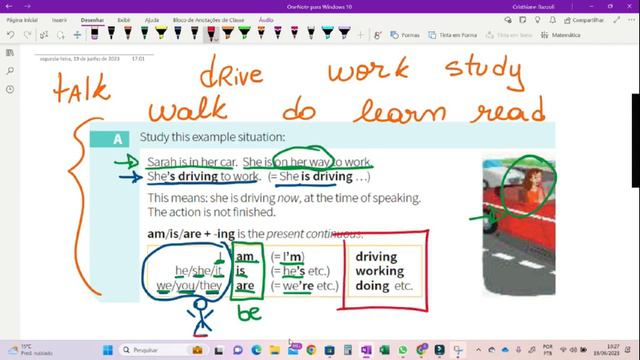Open the Ajuda tab
This screenshot has height=360, width=640.
(152, 20)
